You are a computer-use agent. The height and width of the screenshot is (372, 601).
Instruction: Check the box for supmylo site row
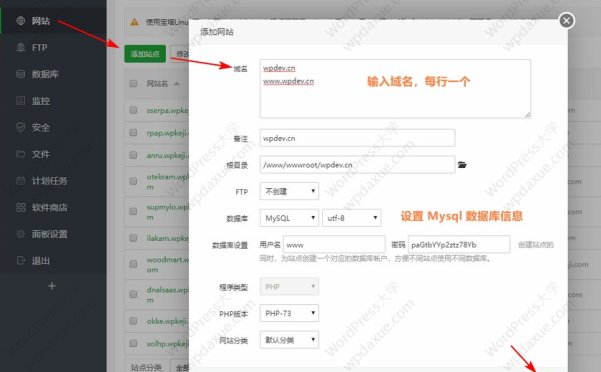tap(133, 211)
